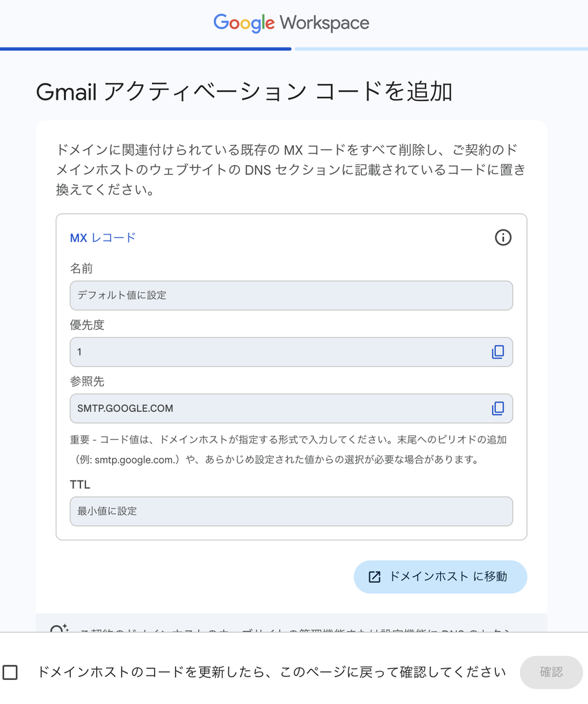Click the Gmail アクティベーション コードを追加 heading
The width and height of the screenshot is (588, 704).
coord(244,91)
